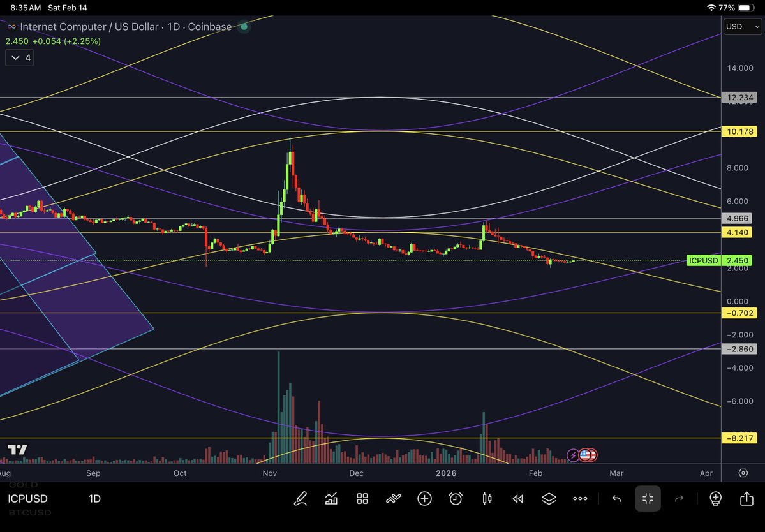The height and width of the screenshot is (532, 765).
Task: Select the 4.966 price level label
Action: (x=737, y=218)
